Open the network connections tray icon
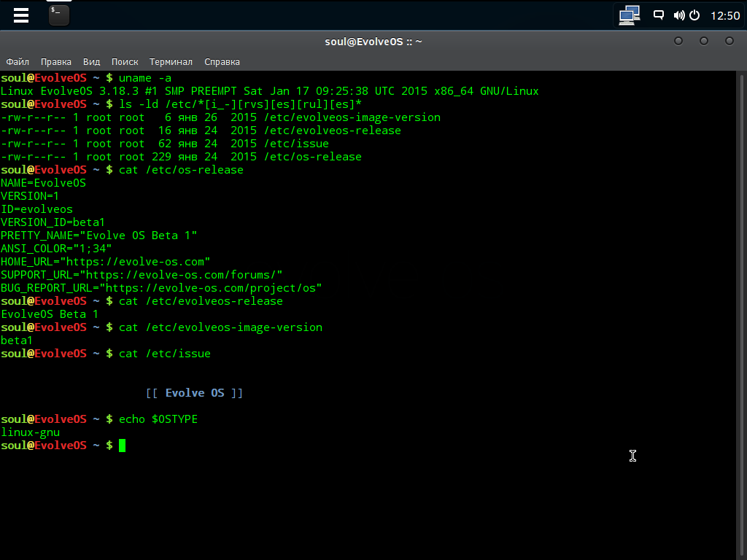Viewport: 747px width, 560px height. (630, 15)
